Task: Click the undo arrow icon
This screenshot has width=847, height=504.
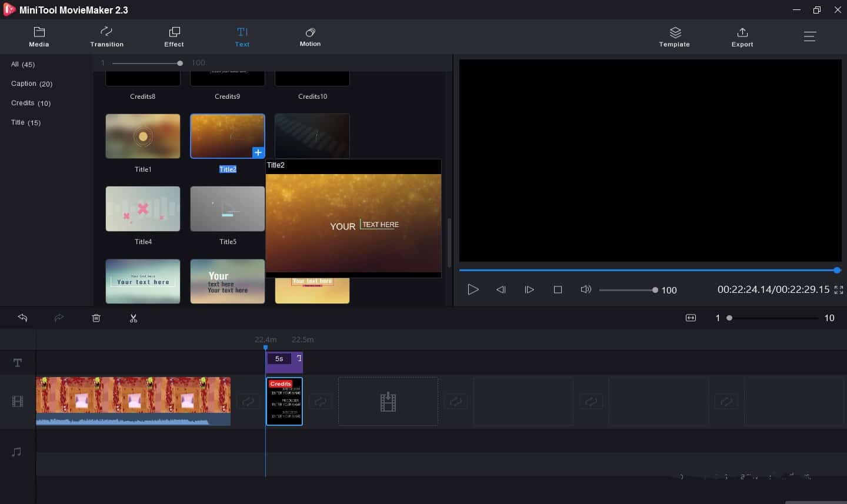Action: [x=23, y=318]
